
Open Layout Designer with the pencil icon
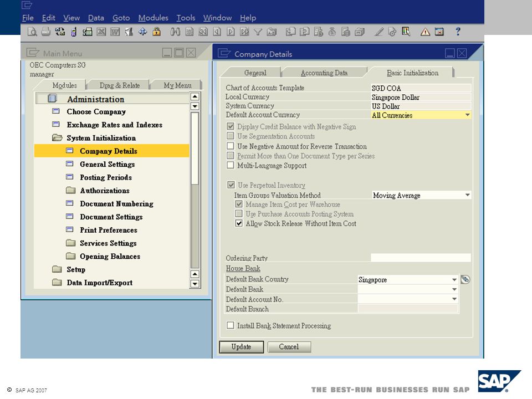point(378,32)
